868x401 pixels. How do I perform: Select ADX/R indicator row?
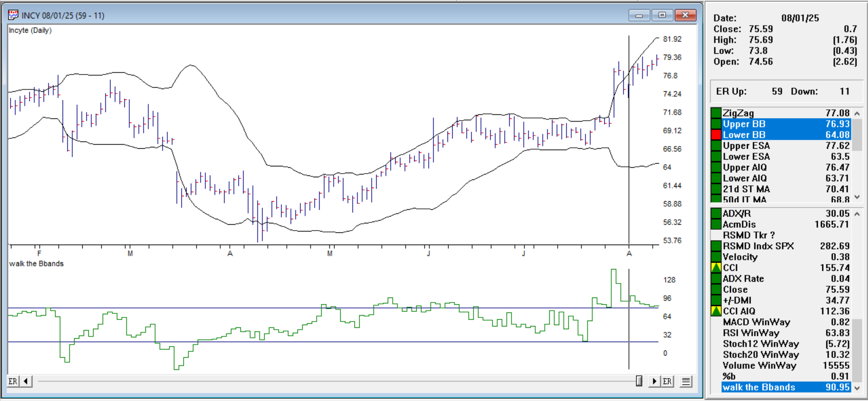(x=786, y=213)
